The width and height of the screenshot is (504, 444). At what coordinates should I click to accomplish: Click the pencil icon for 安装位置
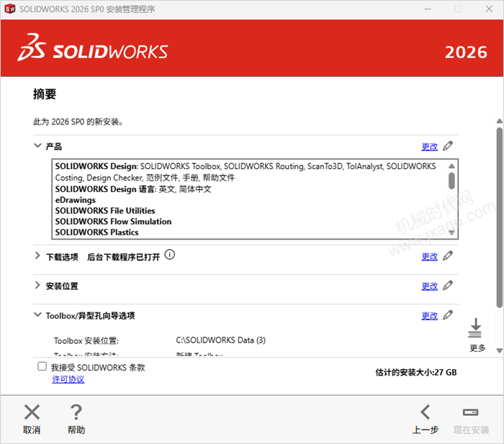pyautogui.click(x=447, y=285)
